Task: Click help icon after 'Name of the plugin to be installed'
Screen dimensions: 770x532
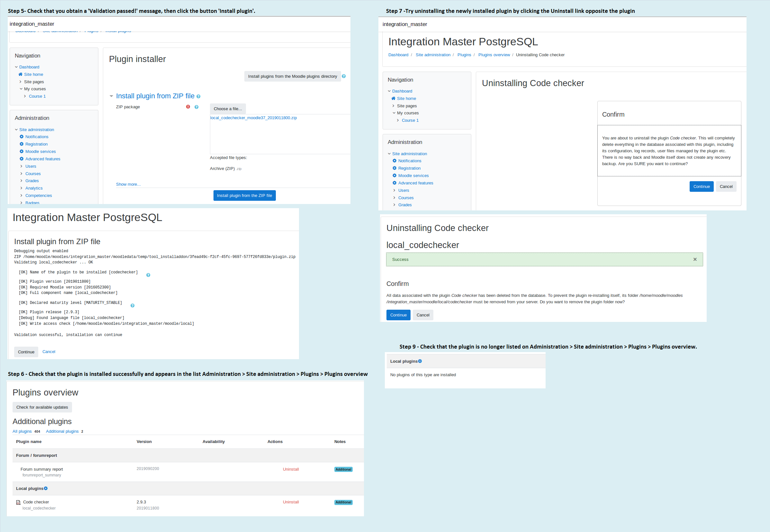Action: coord(148,275)
